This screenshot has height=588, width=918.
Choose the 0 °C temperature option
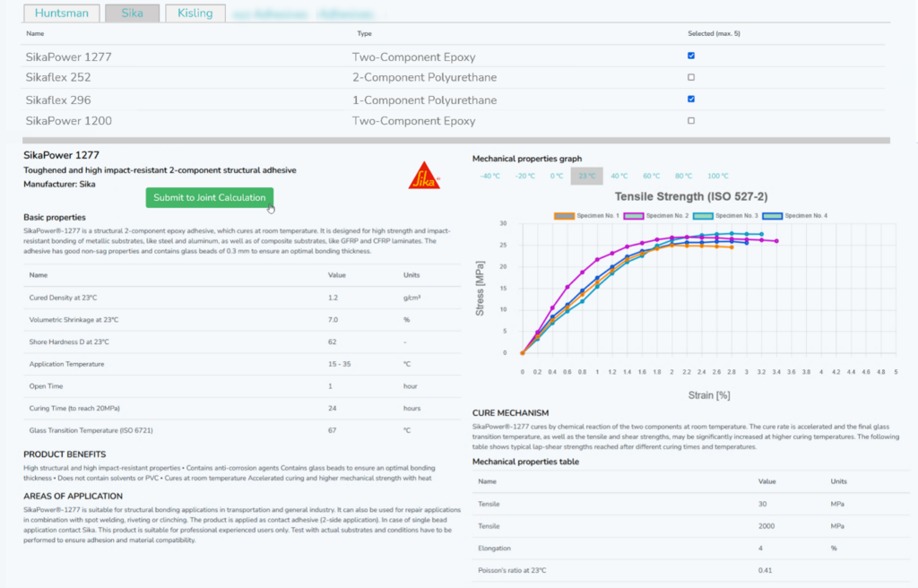pyautogui.click(x=557, y=176)
